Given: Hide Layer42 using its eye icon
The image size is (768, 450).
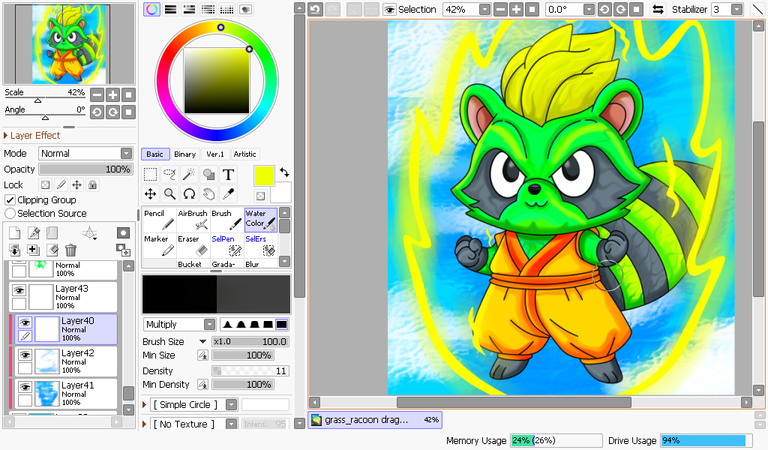Looking at the screenshot, I should [x=25, y=355].
